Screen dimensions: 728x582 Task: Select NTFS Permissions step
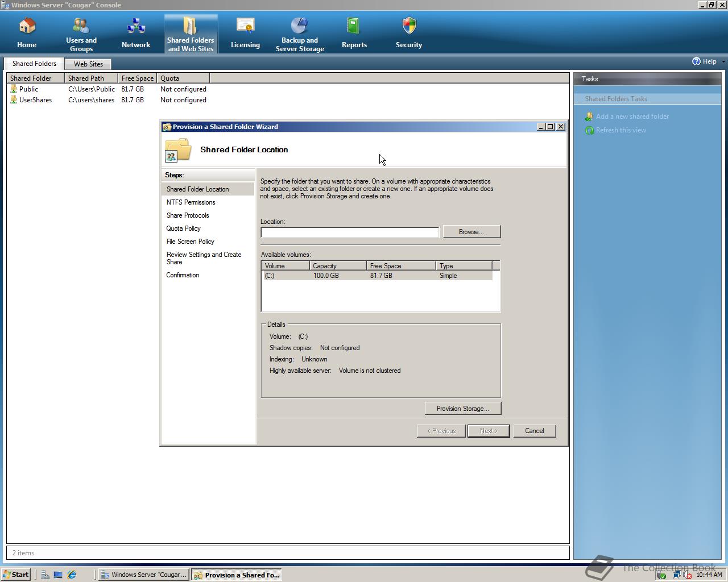click(191, 202)
